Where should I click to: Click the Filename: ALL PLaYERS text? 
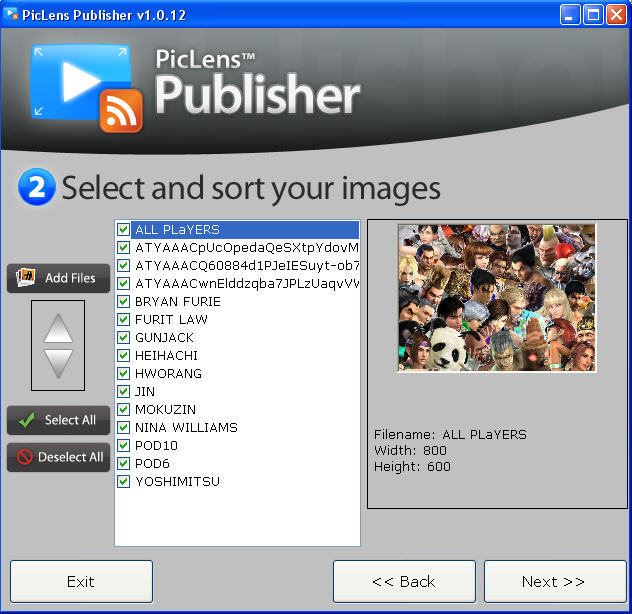click(450, 435)
